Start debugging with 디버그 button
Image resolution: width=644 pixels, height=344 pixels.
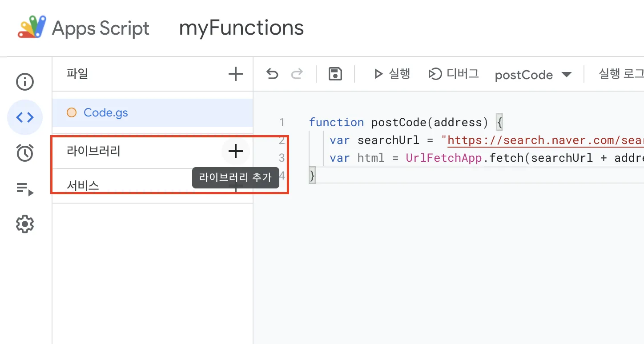(x=453, y=74)
